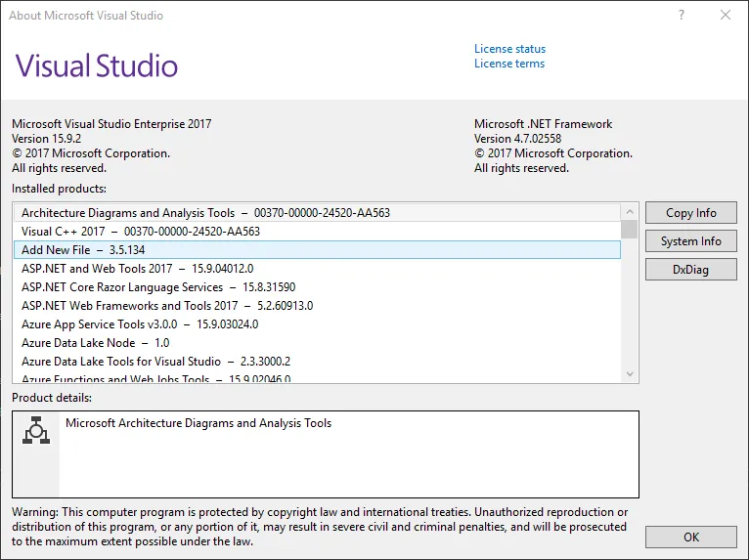Image resolution: width=749 pixels, height=560 pixels.
Task: Click the help question mark icon
Action: (682, 16)
